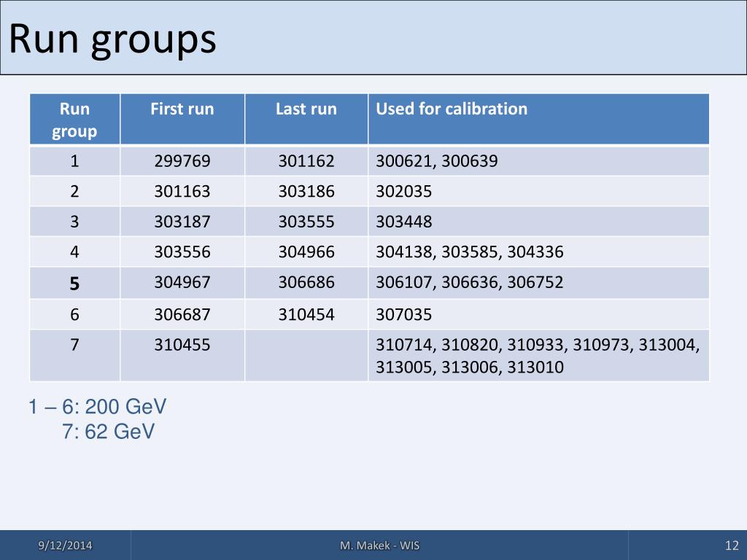The image size is (747, 560).
Task: Click last run value 310454
Action: [x=306, y=315]
